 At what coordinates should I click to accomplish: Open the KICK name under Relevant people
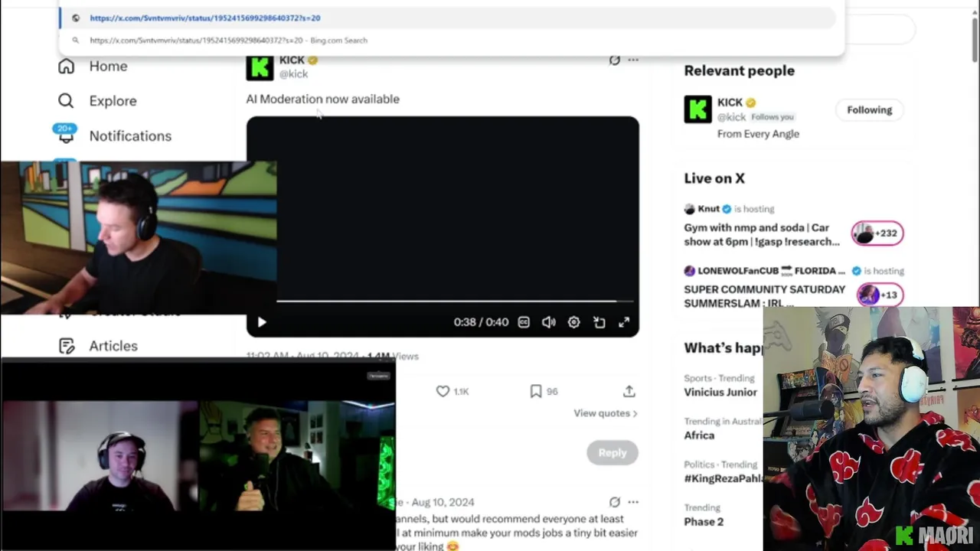[730, 103]
